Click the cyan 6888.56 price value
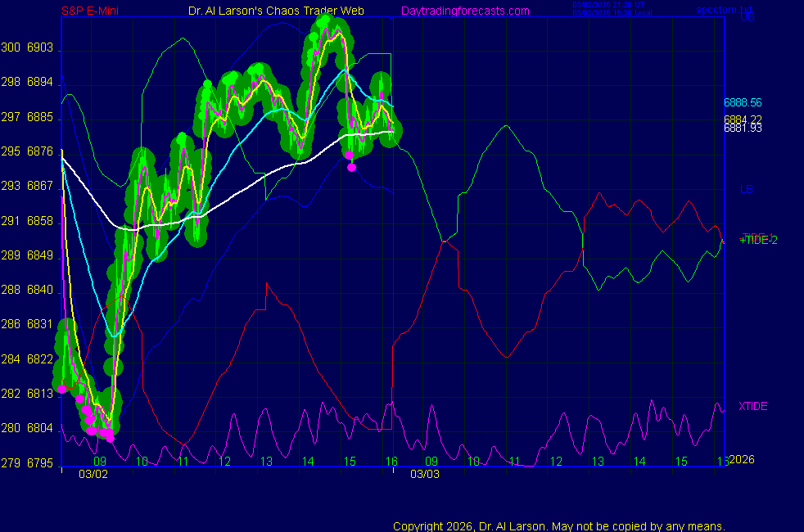Viewport: 804px width, 532px height. (x=743, y=103)
